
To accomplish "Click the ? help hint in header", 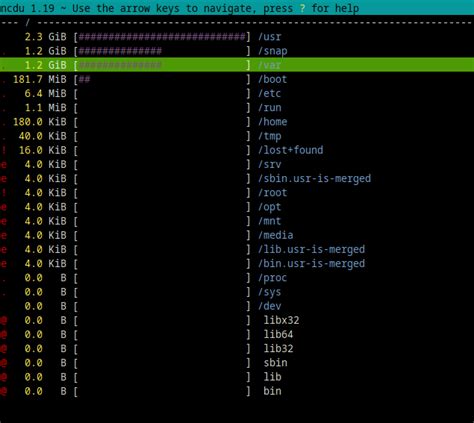I will coord(302,8).
